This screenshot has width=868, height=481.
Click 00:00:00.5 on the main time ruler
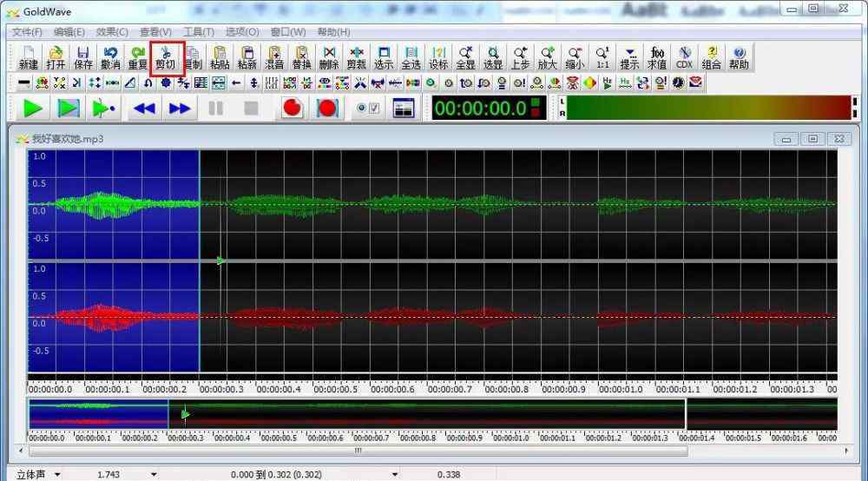point(335,390)
